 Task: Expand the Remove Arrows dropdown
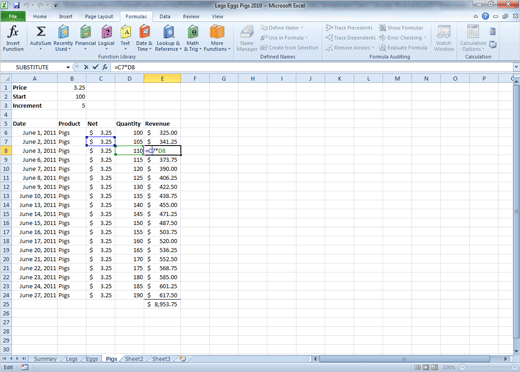373,48
